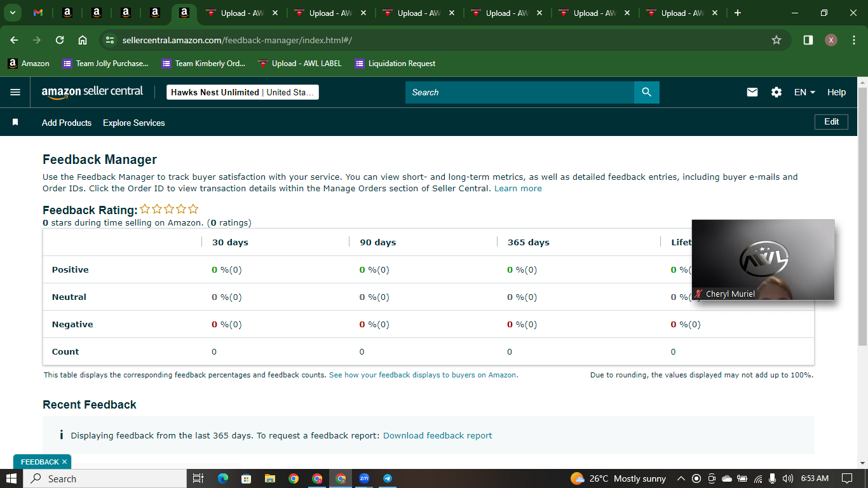Click the 30 days column header

(230, 242)
